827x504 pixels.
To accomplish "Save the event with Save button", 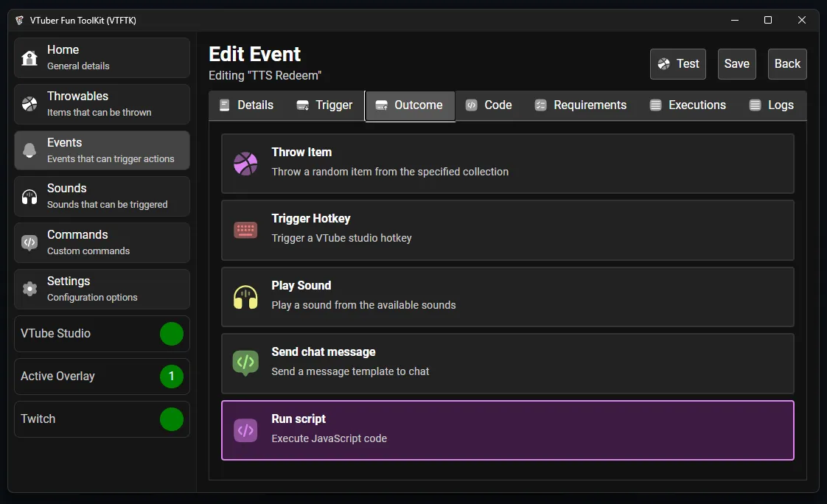I will pyautogui.click(x=736, y=64).
